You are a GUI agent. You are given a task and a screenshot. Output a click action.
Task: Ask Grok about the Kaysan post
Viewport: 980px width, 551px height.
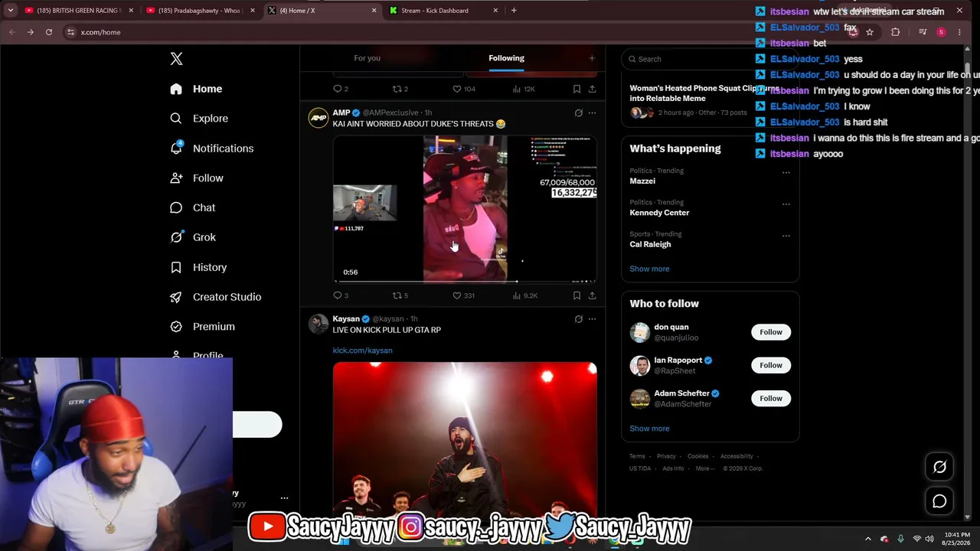coord(579,319)
